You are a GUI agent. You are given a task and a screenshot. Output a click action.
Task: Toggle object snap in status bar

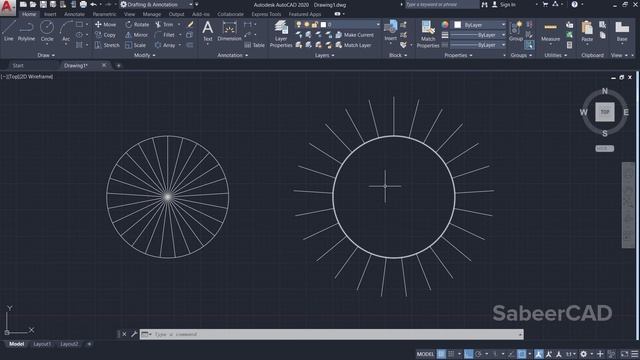coord(521,354)
